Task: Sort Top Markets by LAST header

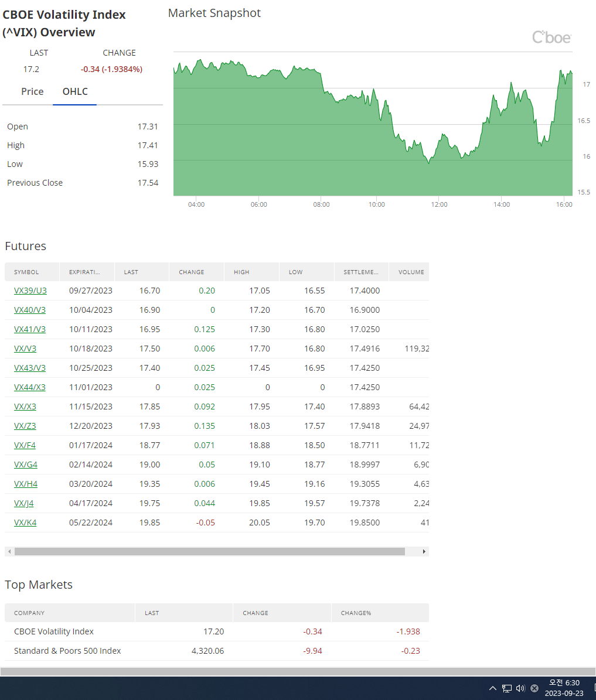Action: [184, 613]
